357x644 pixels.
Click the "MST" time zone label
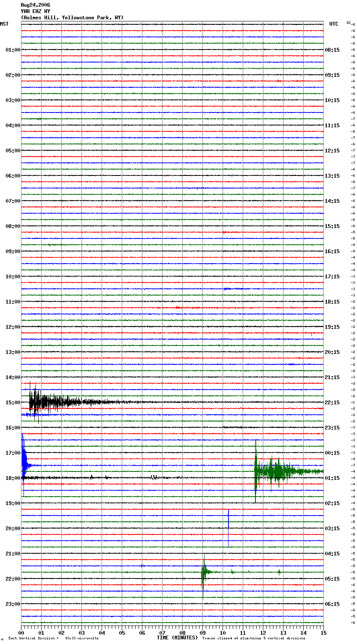(x=4, y=24)
